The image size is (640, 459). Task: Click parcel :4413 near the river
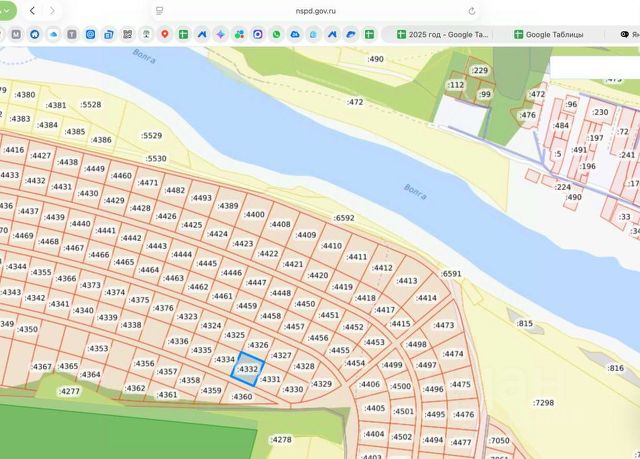pyautogui.click(x=407, y=281)
